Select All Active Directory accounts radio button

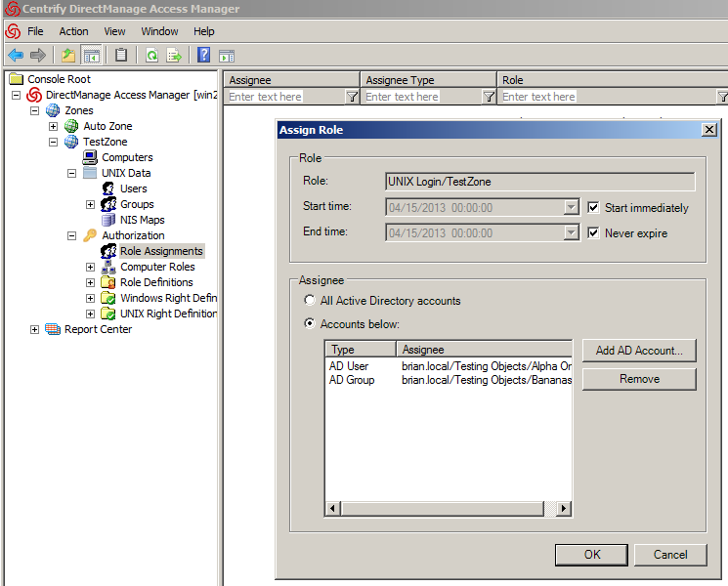[309, 300]
